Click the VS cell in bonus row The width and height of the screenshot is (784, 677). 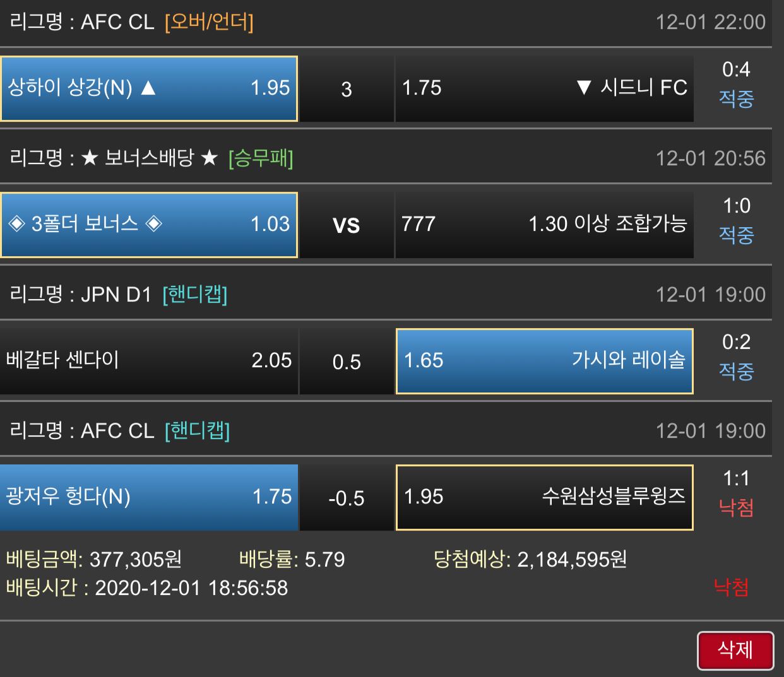click(x=346, y=225)
